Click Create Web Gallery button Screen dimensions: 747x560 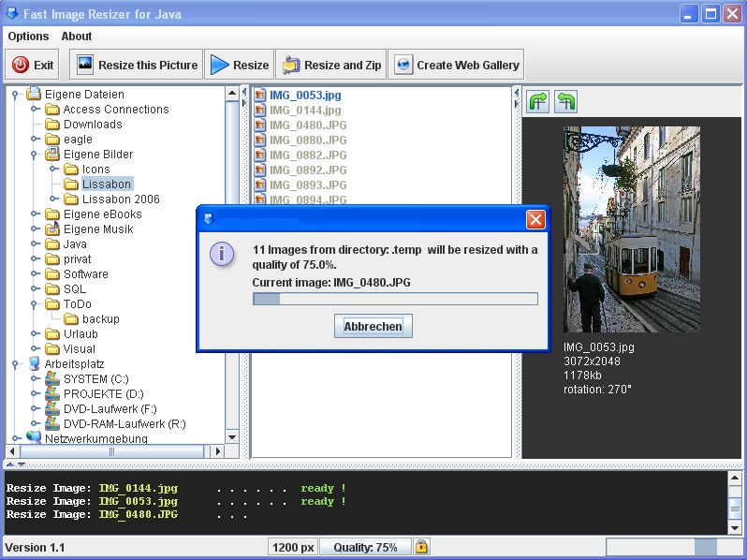(x=456, y=65)
